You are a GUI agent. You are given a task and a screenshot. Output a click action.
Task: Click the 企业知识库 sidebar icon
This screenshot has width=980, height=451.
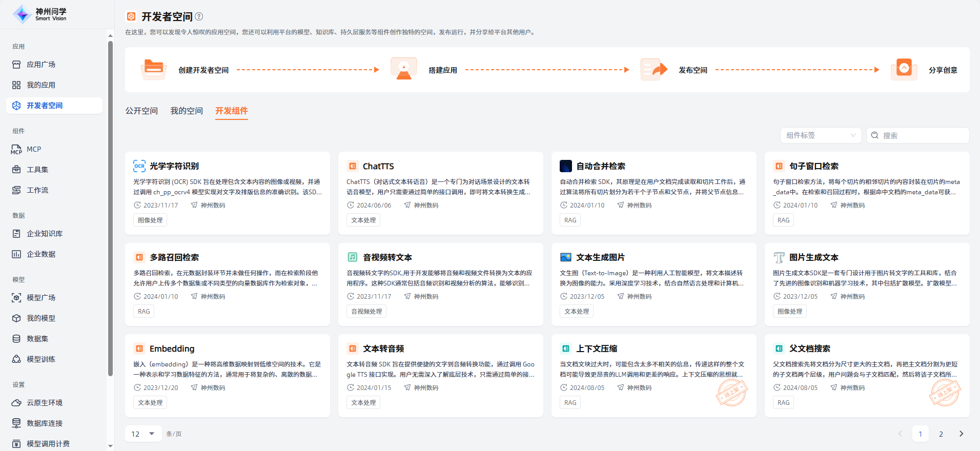(x=16, y=234)
